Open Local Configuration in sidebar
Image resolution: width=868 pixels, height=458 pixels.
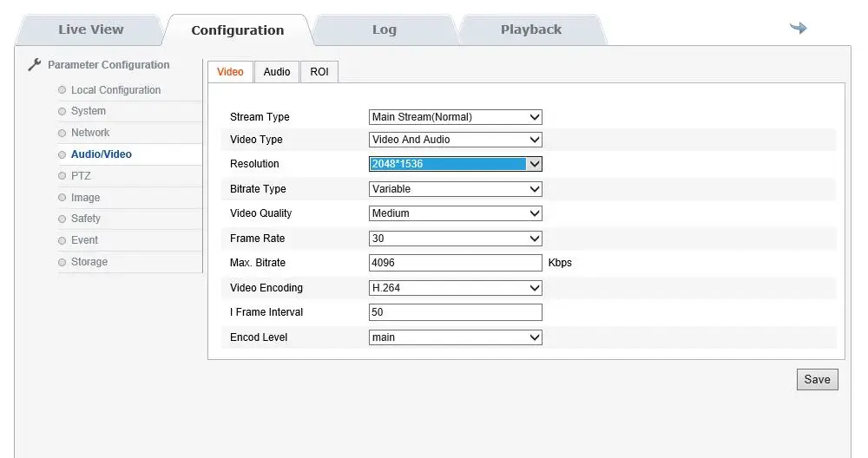[115, 90]
